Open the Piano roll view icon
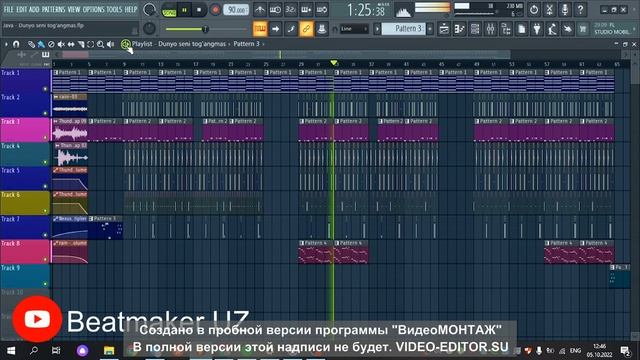Image resolution: width=640 pixels, height=360 pixels. (460, 29)
